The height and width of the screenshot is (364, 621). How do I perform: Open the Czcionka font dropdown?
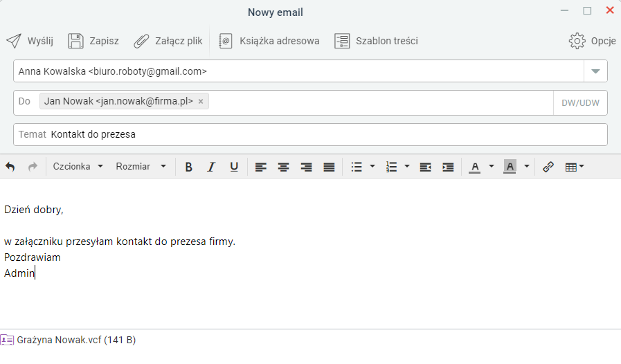coord(78,166)
